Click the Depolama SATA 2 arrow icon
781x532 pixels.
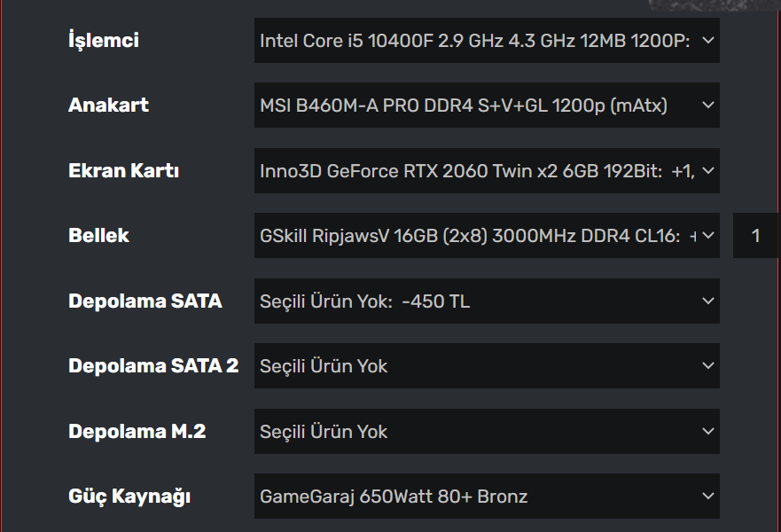click(x=707, y=365)
